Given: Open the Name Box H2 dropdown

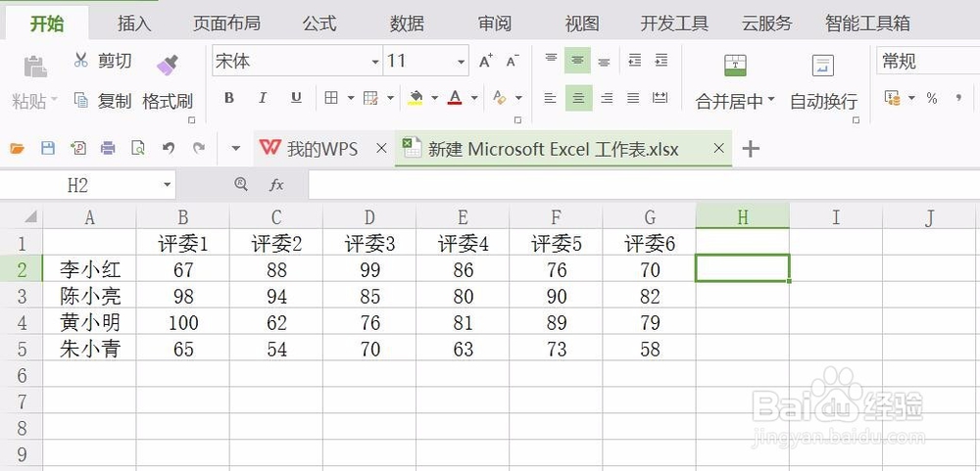Looking at the screenshot, I should pos(167,185).
